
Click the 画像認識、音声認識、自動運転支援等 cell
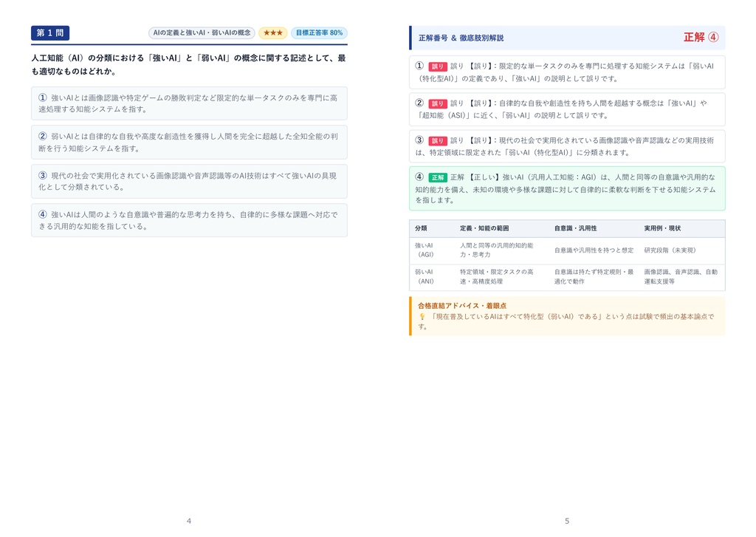[681, 276]
